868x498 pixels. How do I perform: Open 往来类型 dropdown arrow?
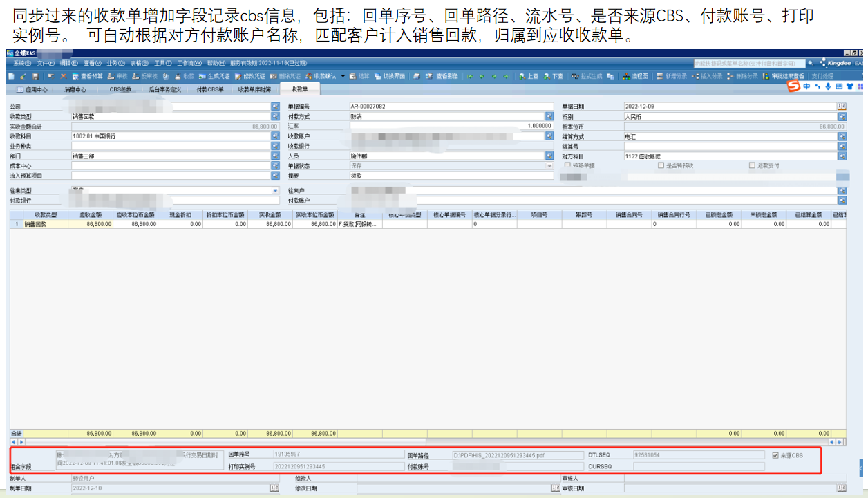click(x=275, y=190)
